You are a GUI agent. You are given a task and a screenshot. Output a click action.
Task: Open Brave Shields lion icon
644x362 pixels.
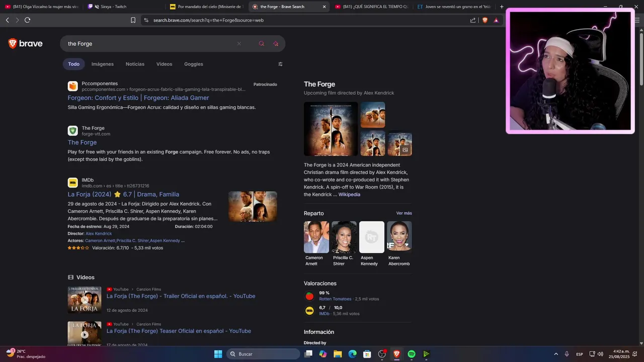click(485, 20)
